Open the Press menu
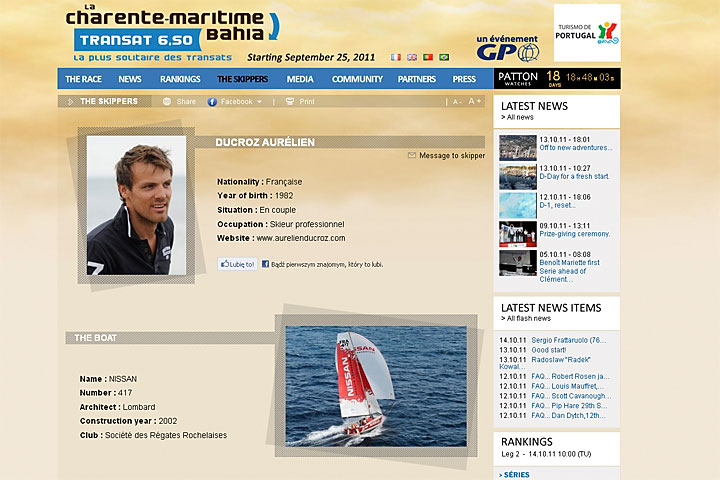The height and width of the screenshot is (480, 720). pos(464,79)
